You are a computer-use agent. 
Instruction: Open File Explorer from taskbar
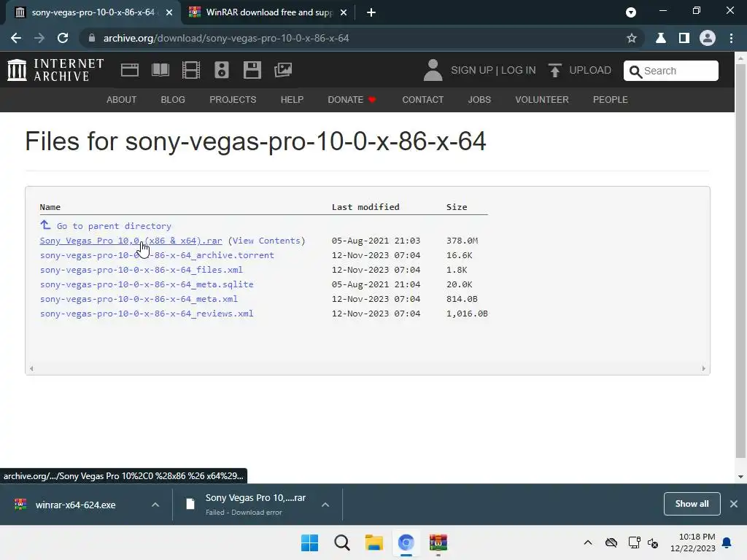pos(374,542)
